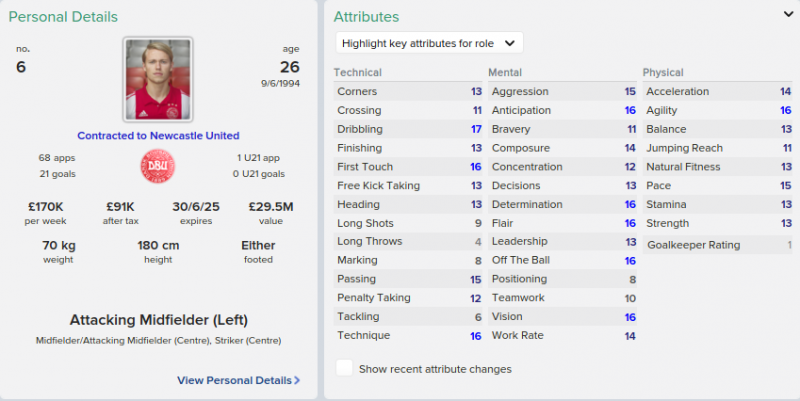Click the £29.5M value figure
This screenshot has width=800, height=401.
point(270,207)
